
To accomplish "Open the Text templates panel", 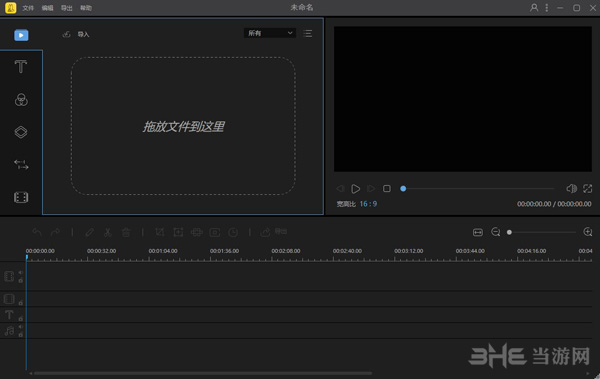I will (x=21, y=67).
